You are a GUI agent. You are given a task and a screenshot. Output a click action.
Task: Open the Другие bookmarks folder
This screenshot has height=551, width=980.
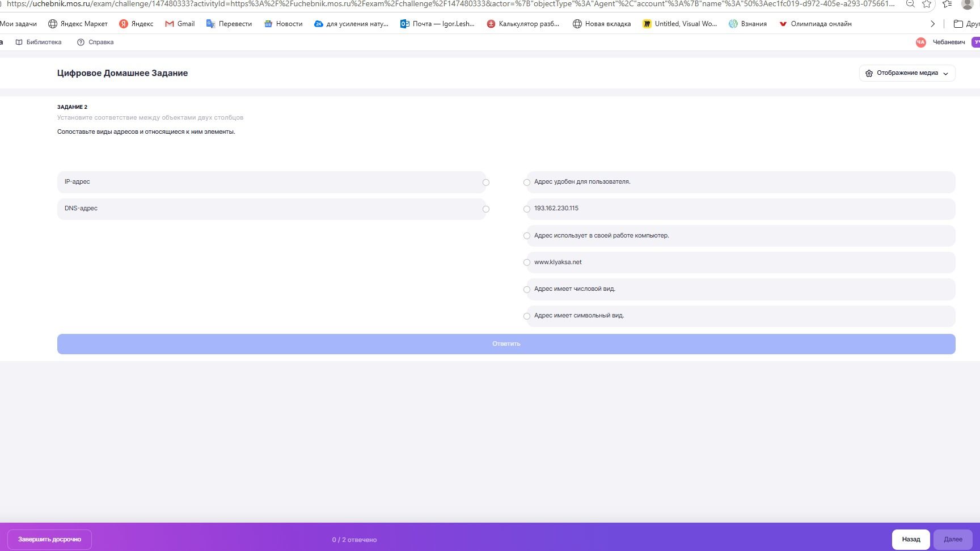[966, 24]
